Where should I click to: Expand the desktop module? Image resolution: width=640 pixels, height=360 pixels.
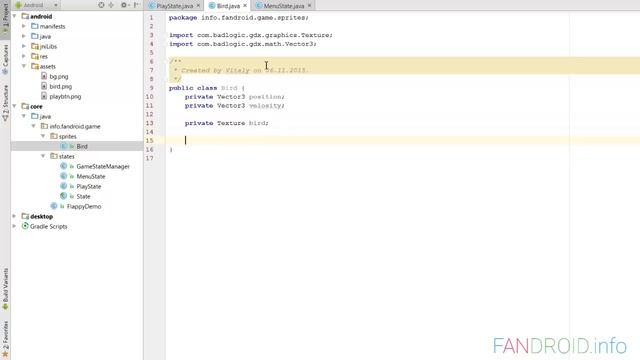pyautogui.click(x=15, y=216)
